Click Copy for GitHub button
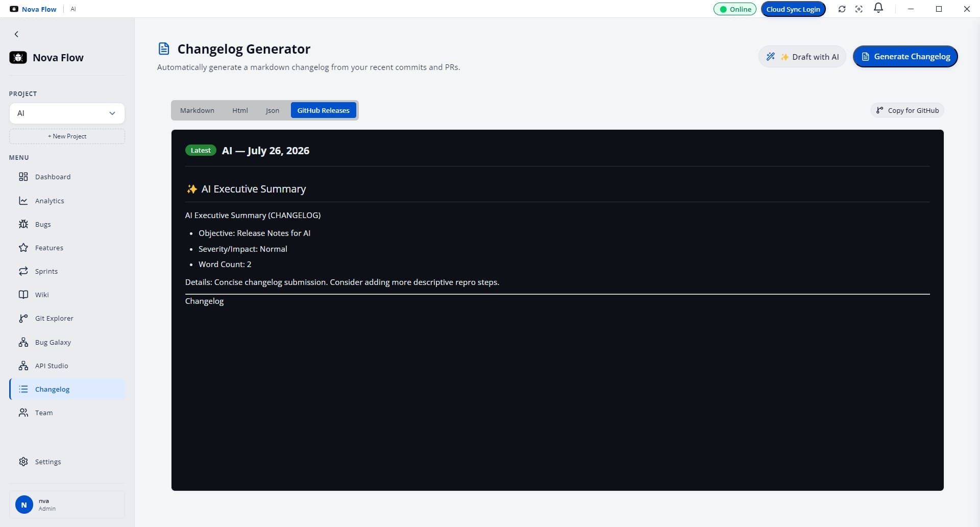The image size is (980, 527). tap(907, 110)
